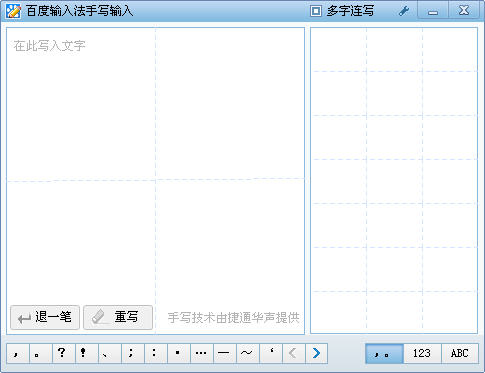Enable the 多字连写 checkbox
The width and height of the screenshot is (485, 373).
coord(316,11)
